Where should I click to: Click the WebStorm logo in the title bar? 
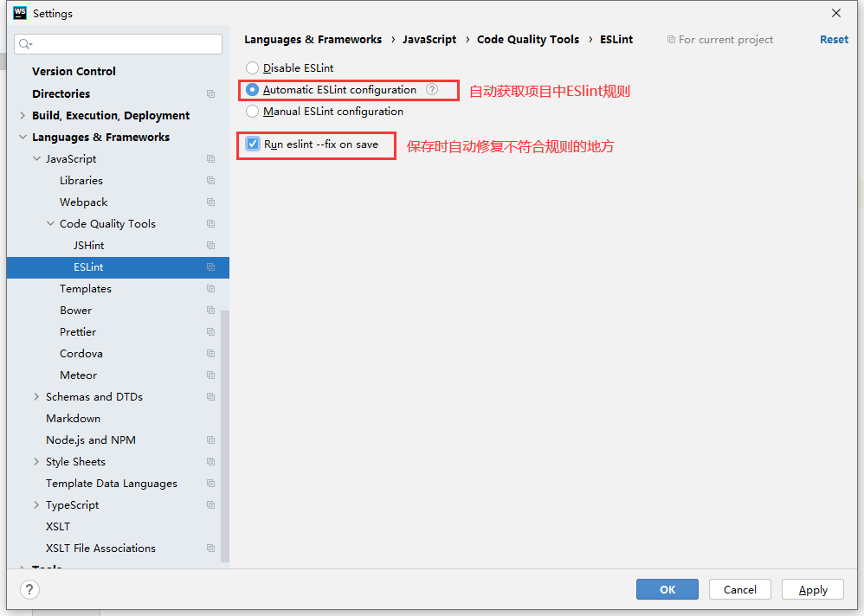[19, 13]
